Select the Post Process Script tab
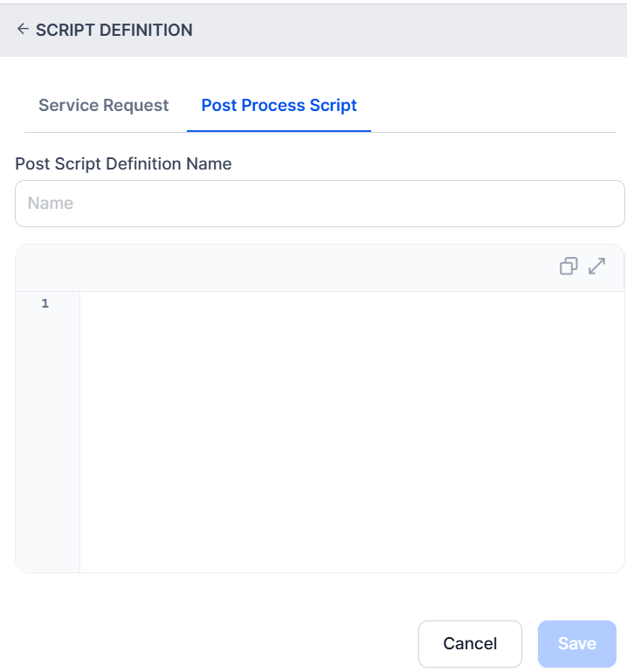This screenshot has width=627, height=672. (279, 106)
